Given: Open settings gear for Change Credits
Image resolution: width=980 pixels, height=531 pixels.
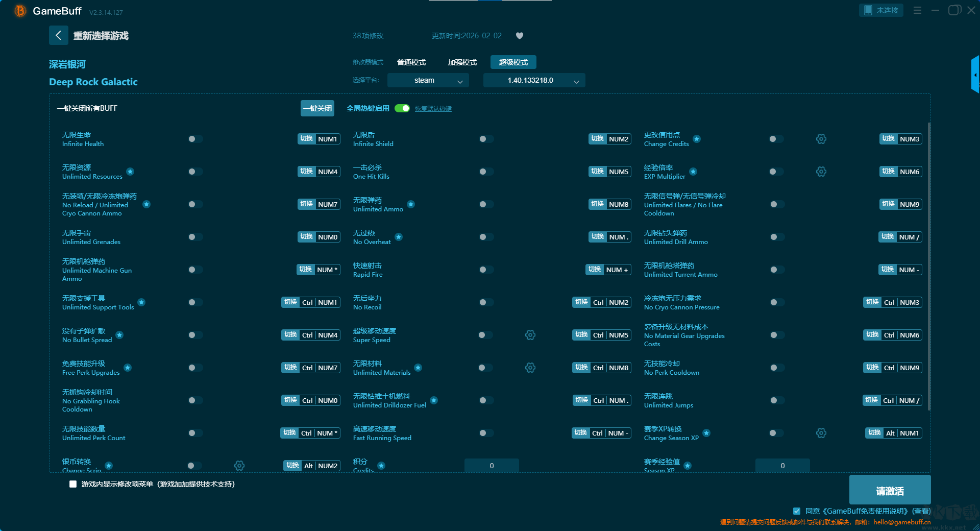Looking at the screenshot, I should (x=821, y=139).
